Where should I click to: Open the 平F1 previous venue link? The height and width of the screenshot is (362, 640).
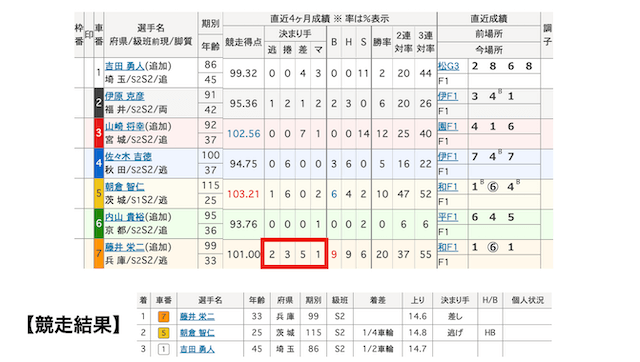click(448, 217)
